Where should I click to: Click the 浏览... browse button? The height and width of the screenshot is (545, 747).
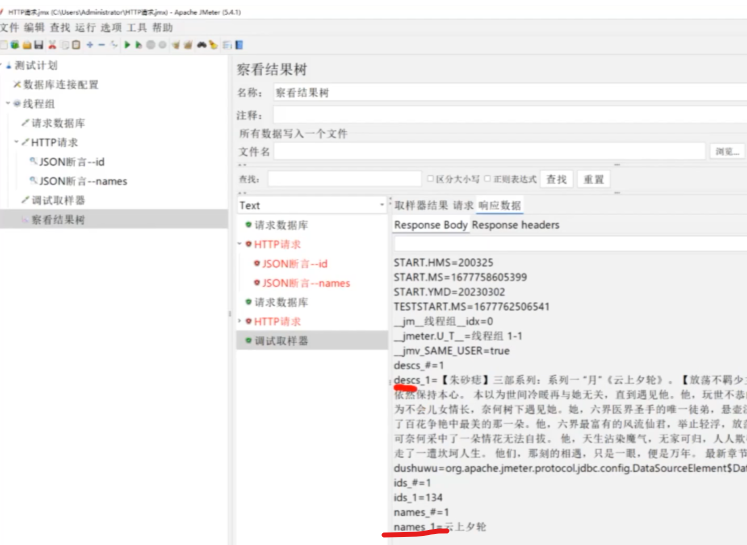pos(727,151)
